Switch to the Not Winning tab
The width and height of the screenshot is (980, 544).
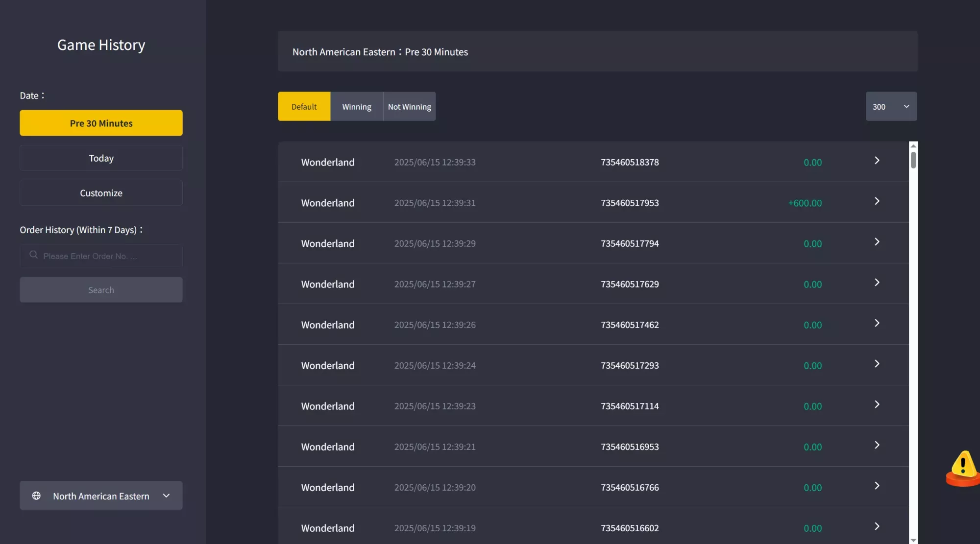(410, 106)
